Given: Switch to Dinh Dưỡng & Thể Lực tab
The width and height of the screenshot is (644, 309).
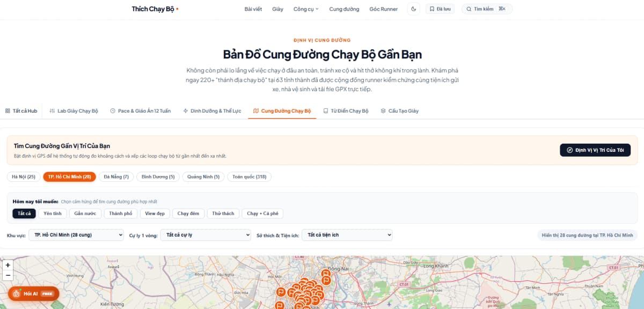Looking at the screenshot, I should click(x=213, y=111).
